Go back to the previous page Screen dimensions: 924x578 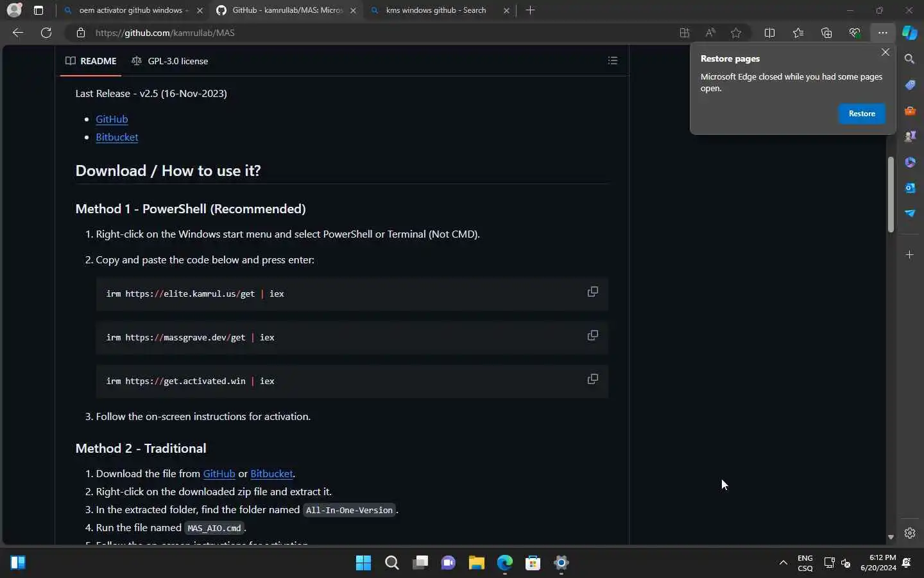pos(18,33)
